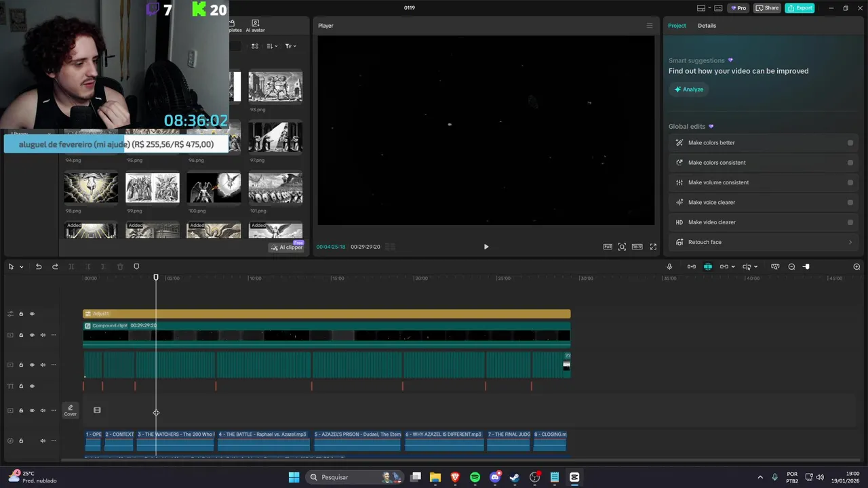Toggle main track magnet
This screenshot has width=868, height=488.
click(x=692, y=266)
